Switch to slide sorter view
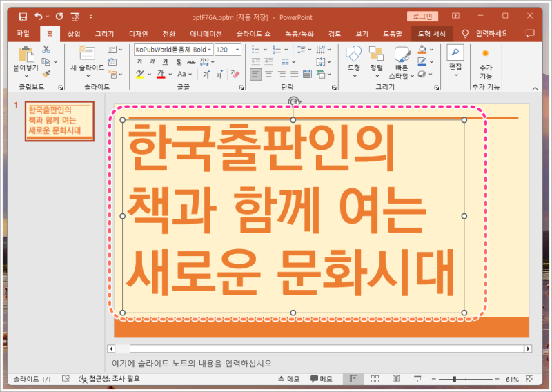The height and width of the screenshot is (392, 552). coord(375,379)
